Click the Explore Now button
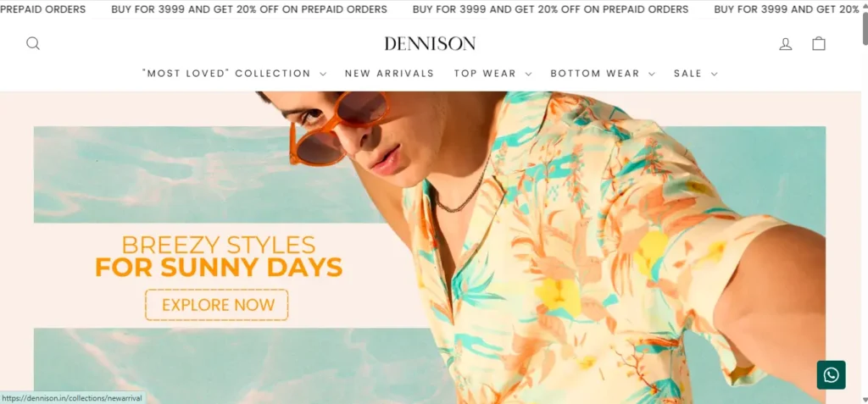868x404 pixels. (x=217, y=305)
